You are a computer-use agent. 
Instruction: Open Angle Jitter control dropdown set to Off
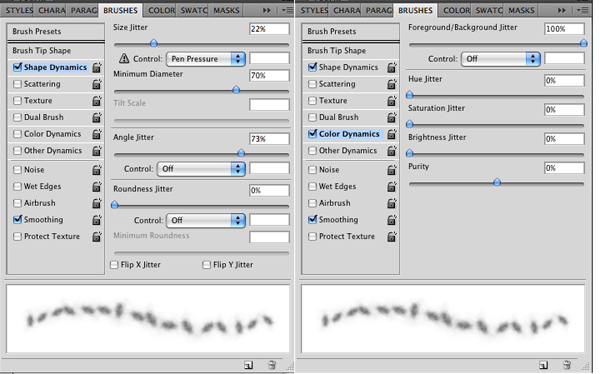[201, 169]
